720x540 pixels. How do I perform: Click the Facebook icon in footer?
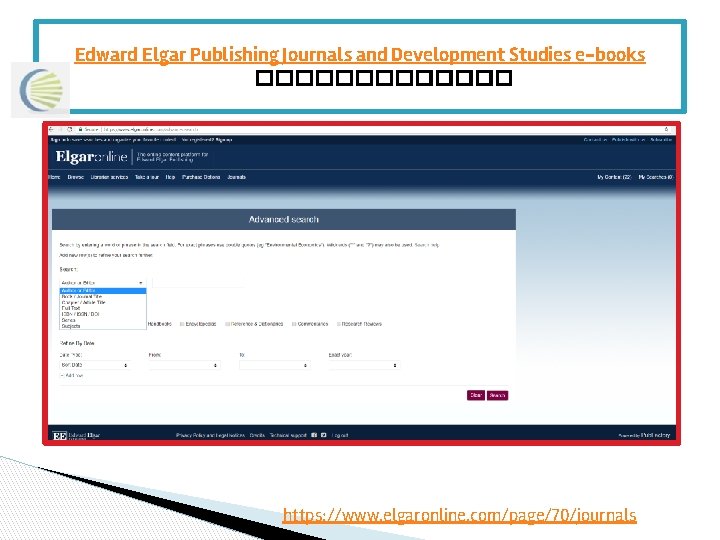314,435
